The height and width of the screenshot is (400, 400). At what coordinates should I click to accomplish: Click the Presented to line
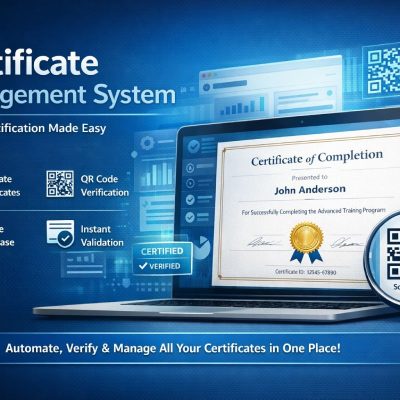coord(310,177)
